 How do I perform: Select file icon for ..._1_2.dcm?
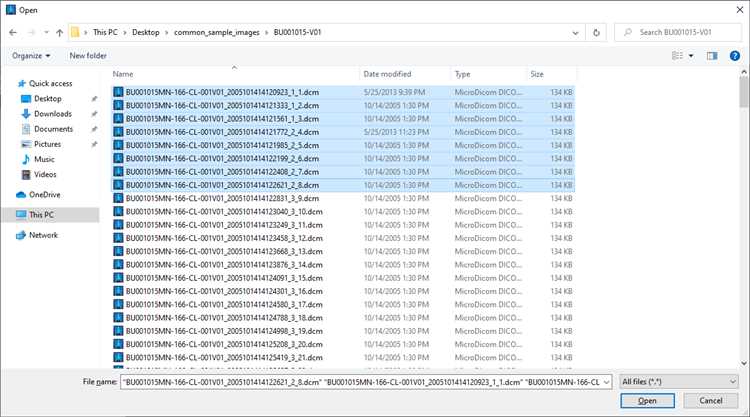118,106
